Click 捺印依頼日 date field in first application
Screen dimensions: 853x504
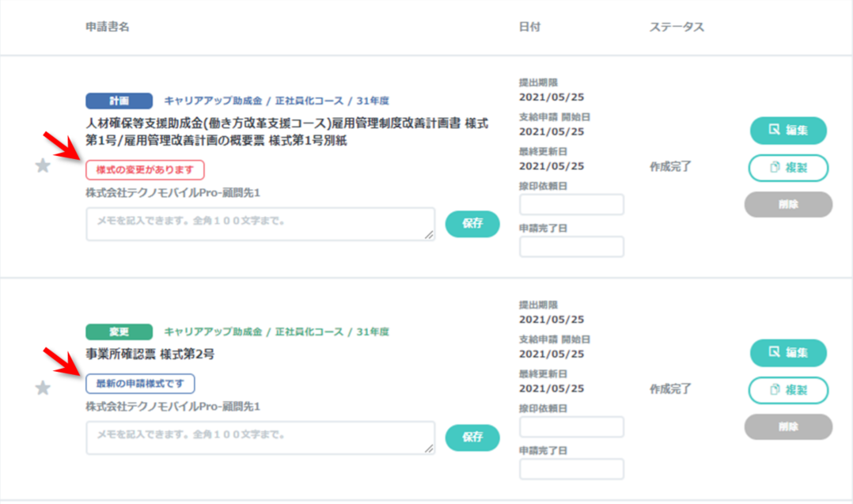571,205
